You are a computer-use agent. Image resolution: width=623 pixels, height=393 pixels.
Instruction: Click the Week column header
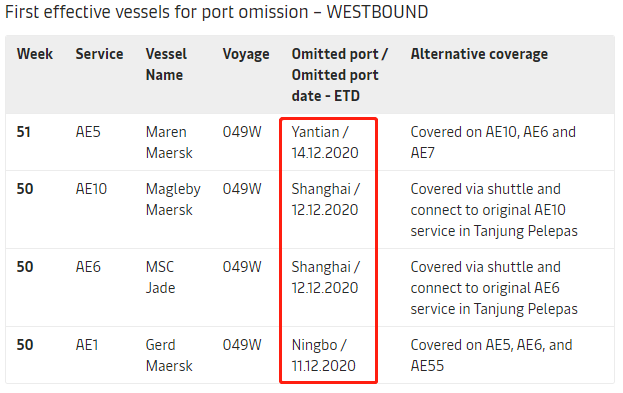(35, 54)
